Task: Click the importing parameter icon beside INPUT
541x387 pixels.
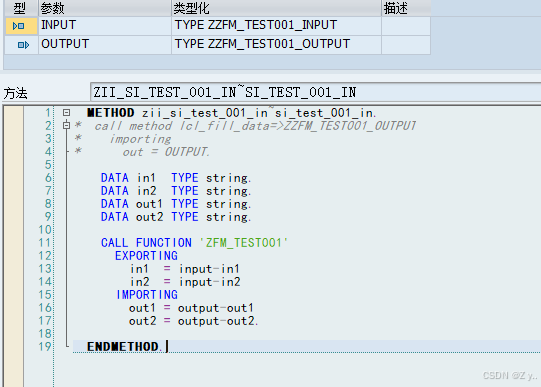Action: point(18,26)
